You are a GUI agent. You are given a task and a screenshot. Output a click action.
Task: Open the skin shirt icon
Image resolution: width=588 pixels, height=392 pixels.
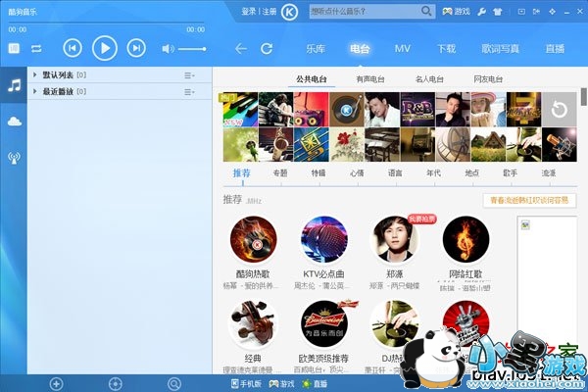pyautogui.click(x=498, y=12)
